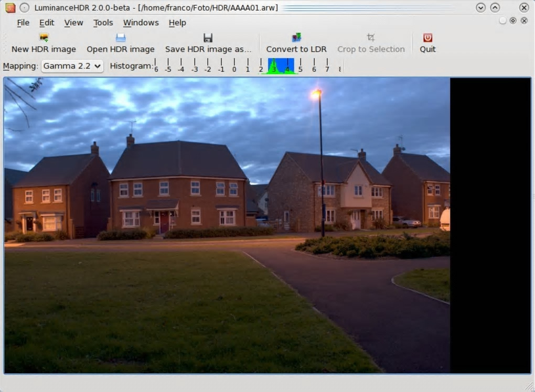Image resolution: width=535 pixels, height=392 pixels.
Task: Open the File menu
Action: pos(23,23)
